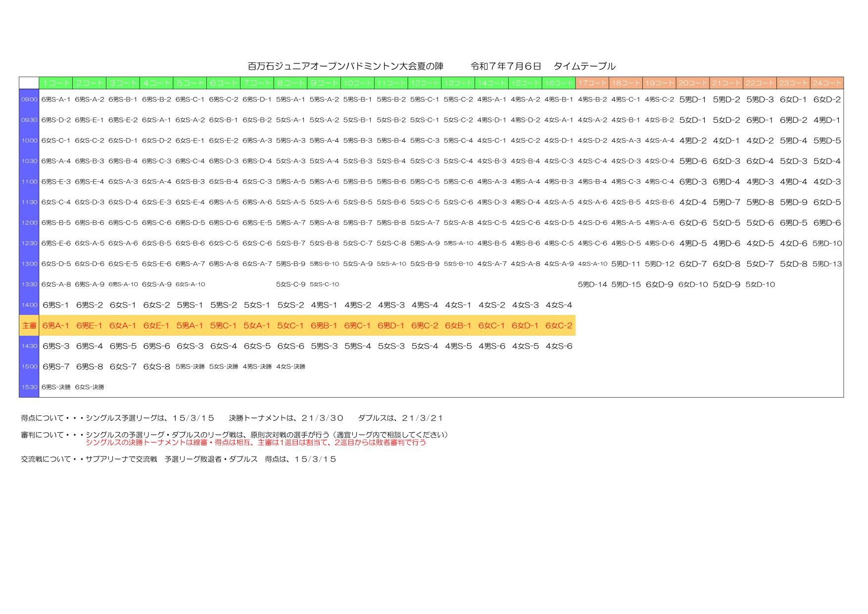
Task: Select the 5女D-10 doubles match cell
Action: coord(760,285)
